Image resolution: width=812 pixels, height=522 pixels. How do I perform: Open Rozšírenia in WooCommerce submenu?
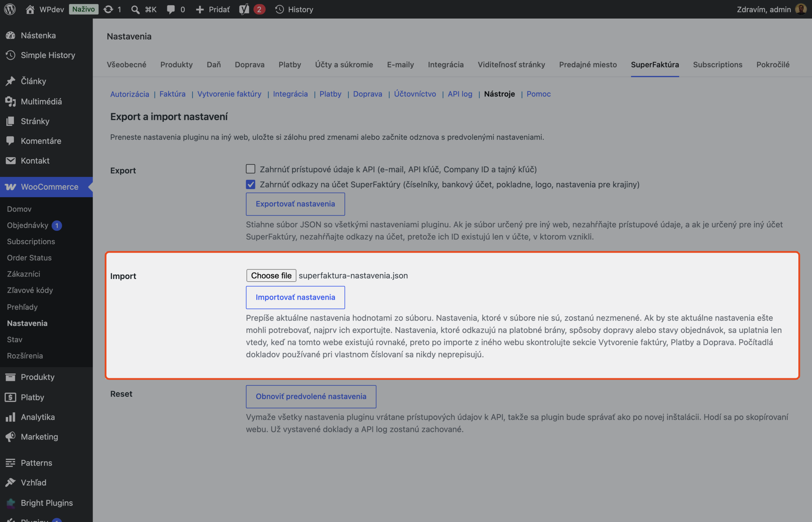pos(25,356)
